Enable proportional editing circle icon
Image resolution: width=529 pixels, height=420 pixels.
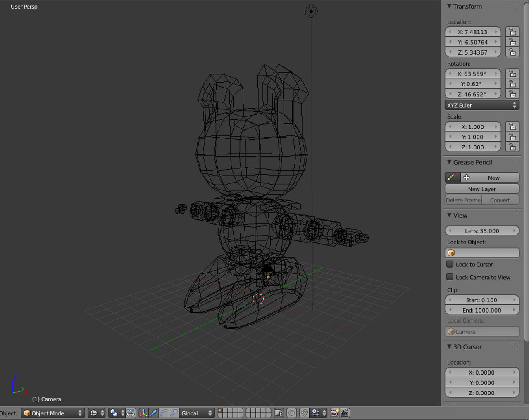point(292,413)
